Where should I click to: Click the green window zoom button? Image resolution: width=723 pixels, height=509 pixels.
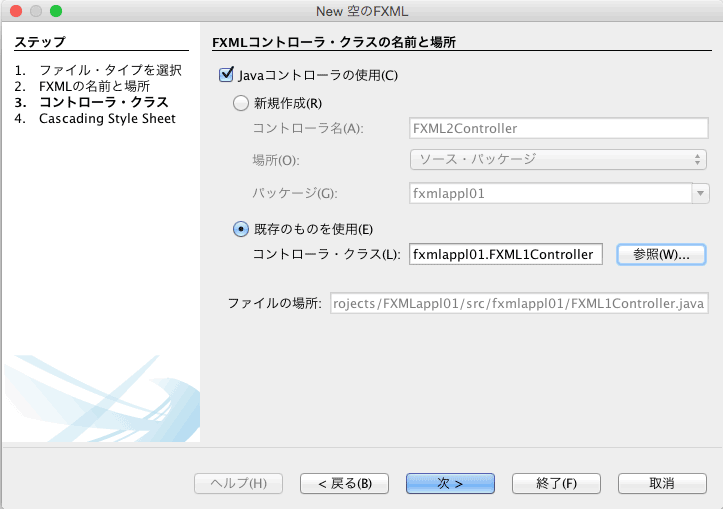tap(56, 11)
